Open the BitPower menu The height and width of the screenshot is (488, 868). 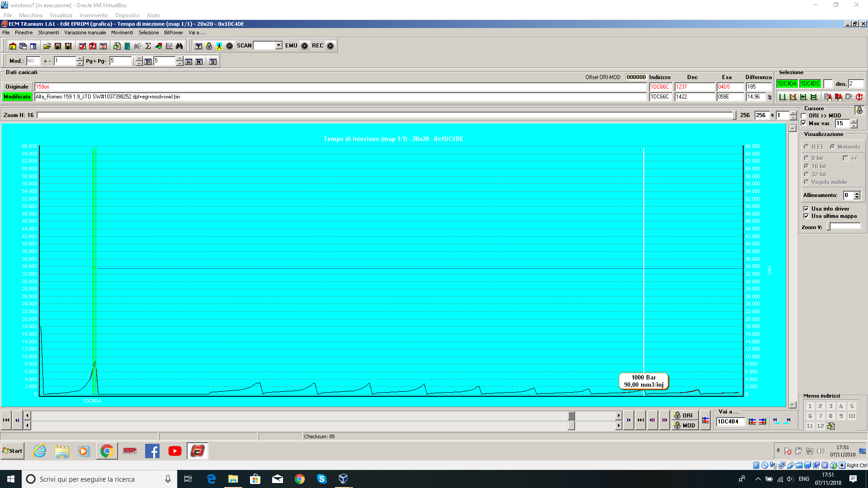point(173,33)
